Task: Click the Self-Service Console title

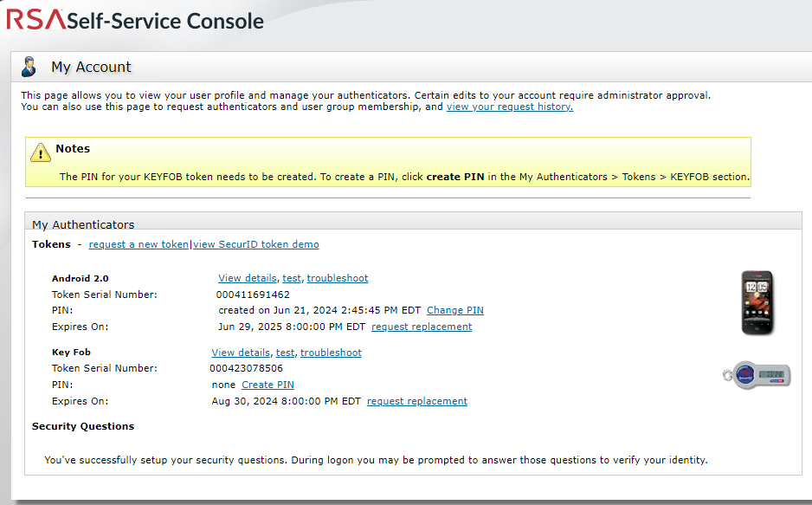Action: [x=165, y=22]
